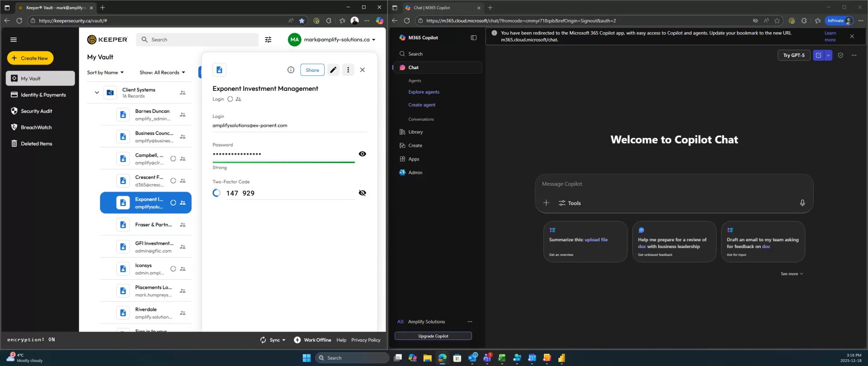Open record more options three-dot menu
The width and height of the screenshot is (868, 366).
pyautogui.click(x=348, y=70)
